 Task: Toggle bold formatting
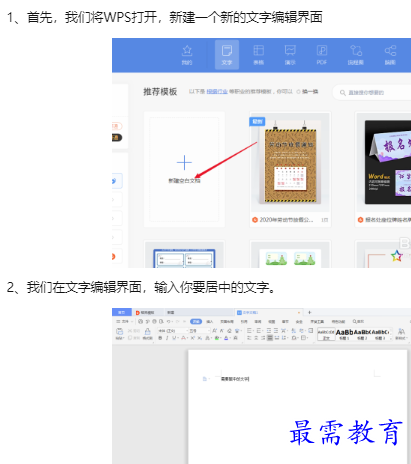[x=160, y=338]
